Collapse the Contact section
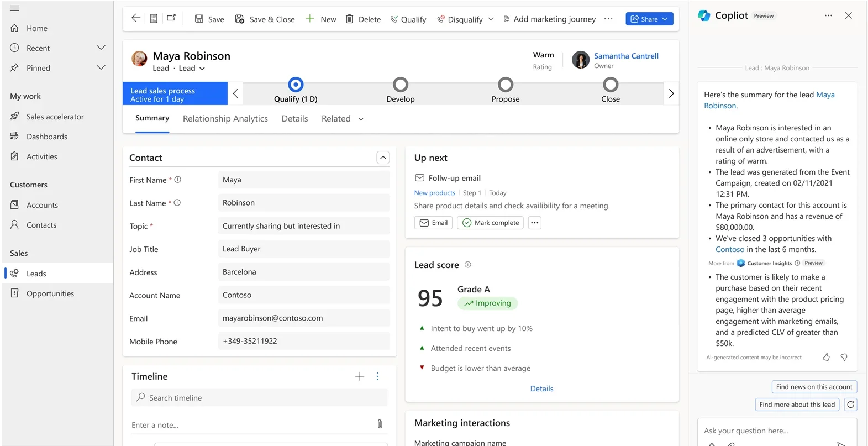 pos(383,158)
